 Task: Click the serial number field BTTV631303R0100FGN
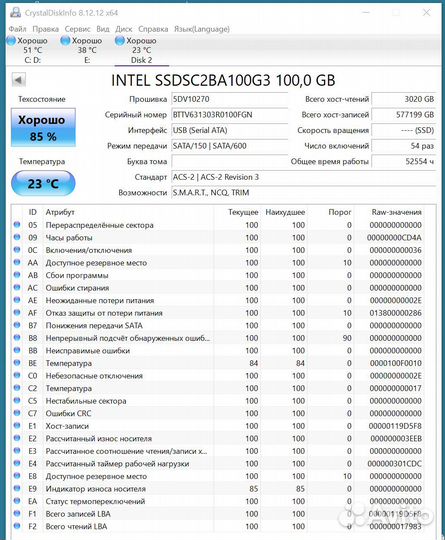coord(229,115)
